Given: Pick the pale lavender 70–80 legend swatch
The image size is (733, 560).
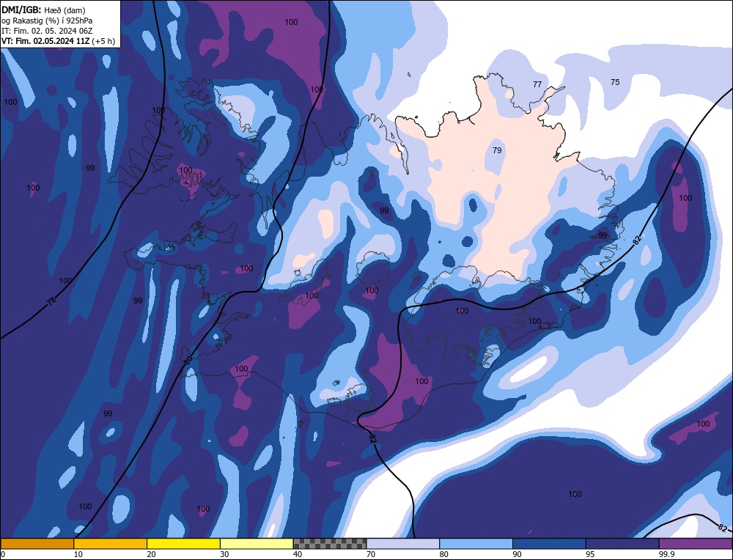Looking at the screenshot, I should click(x=403, y=544).
